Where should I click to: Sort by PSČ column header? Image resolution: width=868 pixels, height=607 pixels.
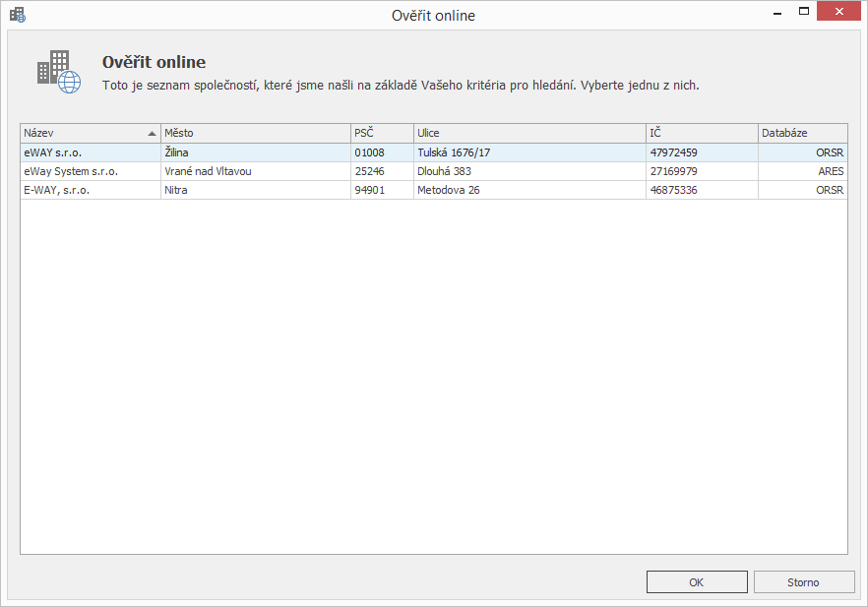(382, 133)
